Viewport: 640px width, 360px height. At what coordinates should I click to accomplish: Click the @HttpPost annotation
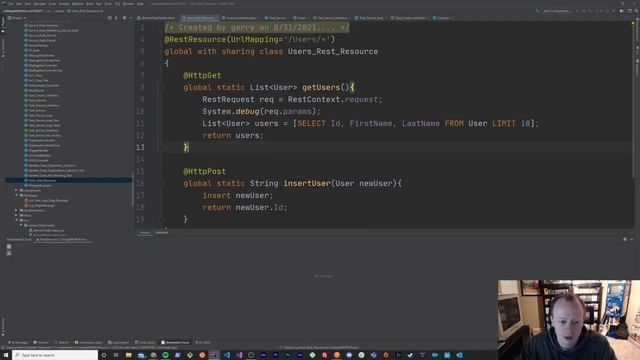click(x=204, y=171)
